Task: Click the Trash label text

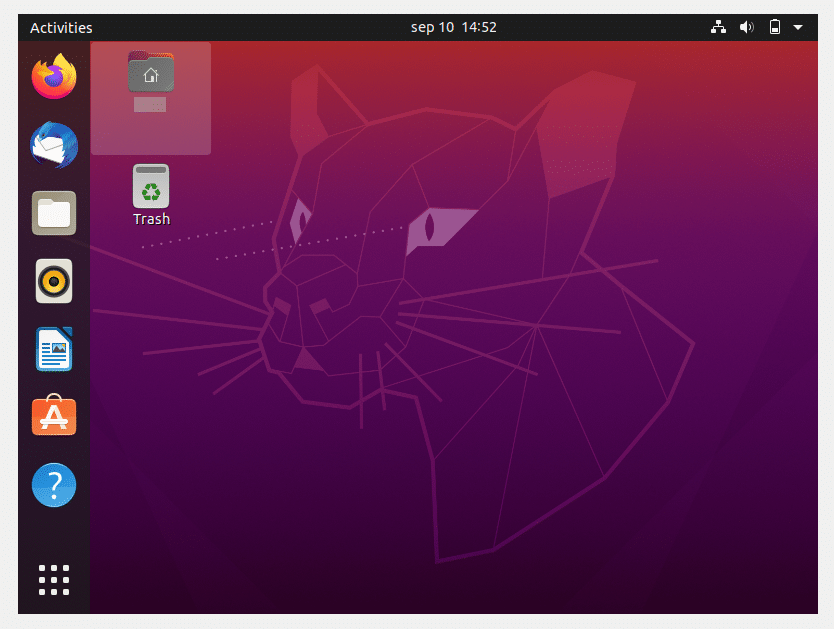Action: (150, 219)
